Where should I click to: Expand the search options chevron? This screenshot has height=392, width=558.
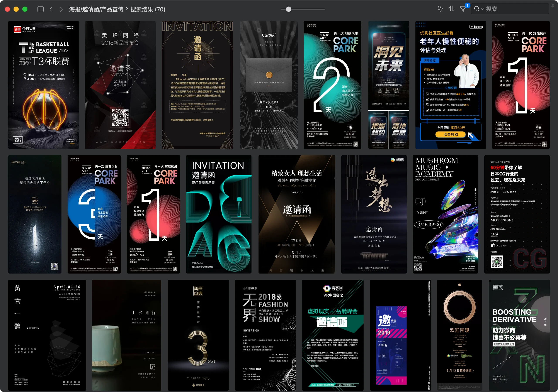(483, 9)
